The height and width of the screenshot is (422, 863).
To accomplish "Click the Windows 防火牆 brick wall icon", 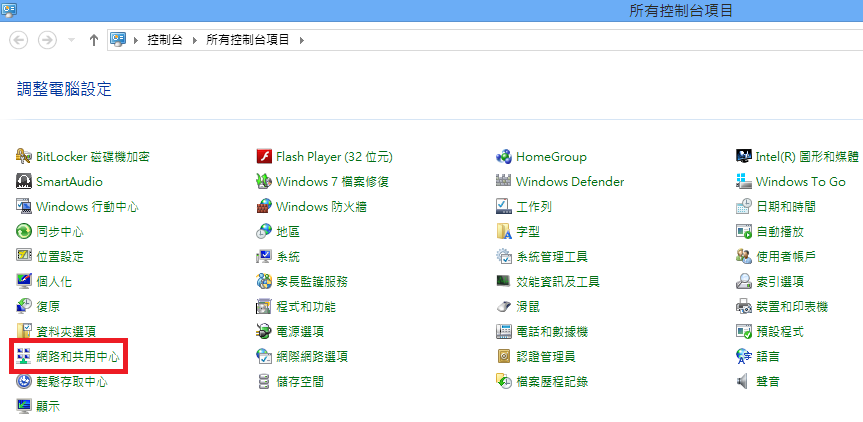I will click(x=264, y=207).
